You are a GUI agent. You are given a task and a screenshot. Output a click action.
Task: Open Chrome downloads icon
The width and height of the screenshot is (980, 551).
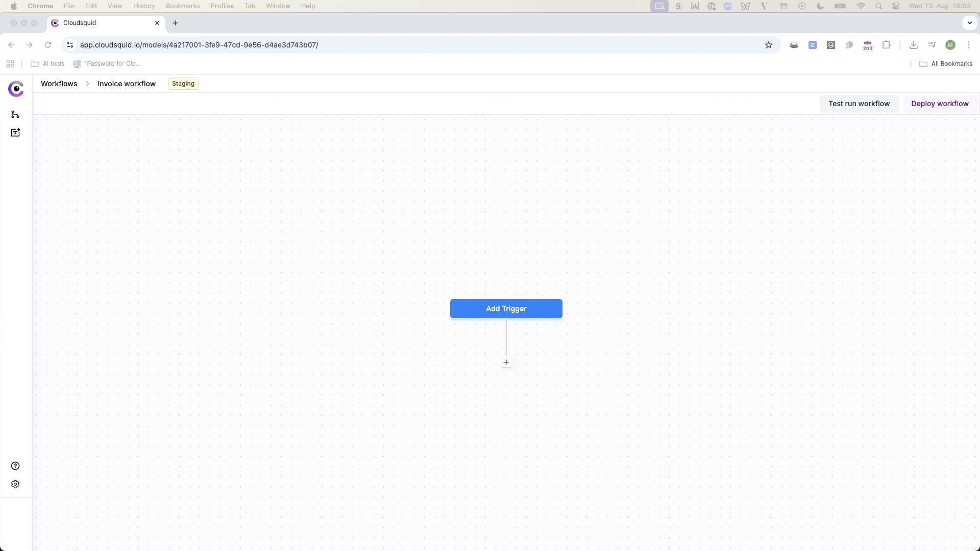(914, 45)
